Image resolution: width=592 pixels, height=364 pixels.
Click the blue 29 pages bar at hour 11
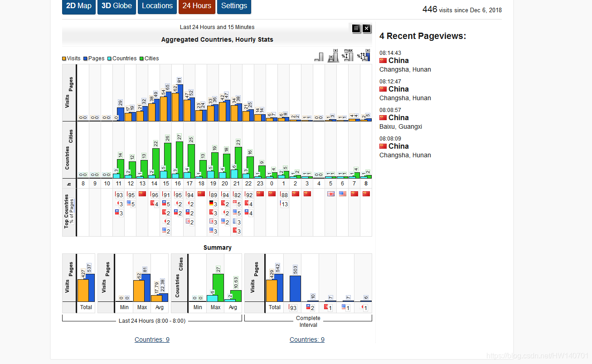121,114
